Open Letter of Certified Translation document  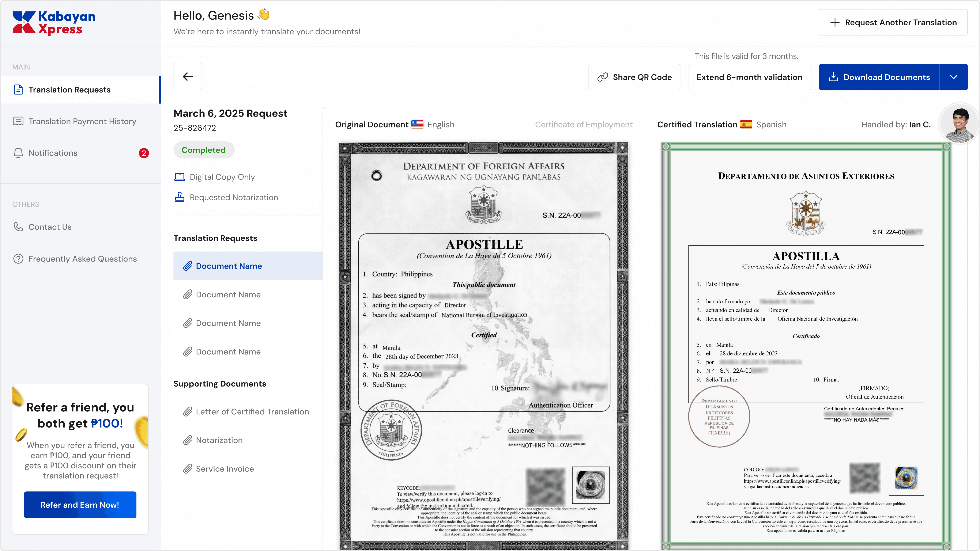pyautogui.click(x=252, y=411)
